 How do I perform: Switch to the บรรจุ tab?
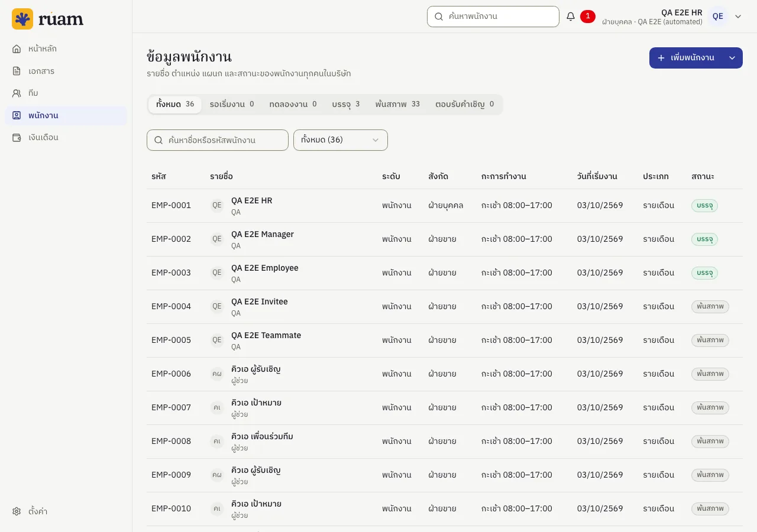click(346, 105)
